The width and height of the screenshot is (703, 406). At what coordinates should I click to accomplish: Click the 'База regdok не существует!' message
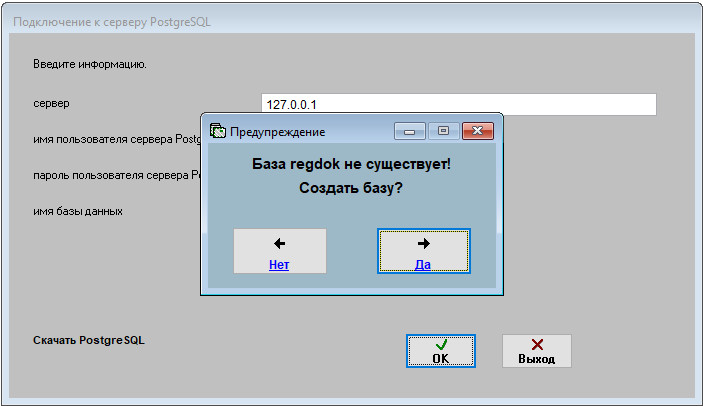tap(351, 164)
